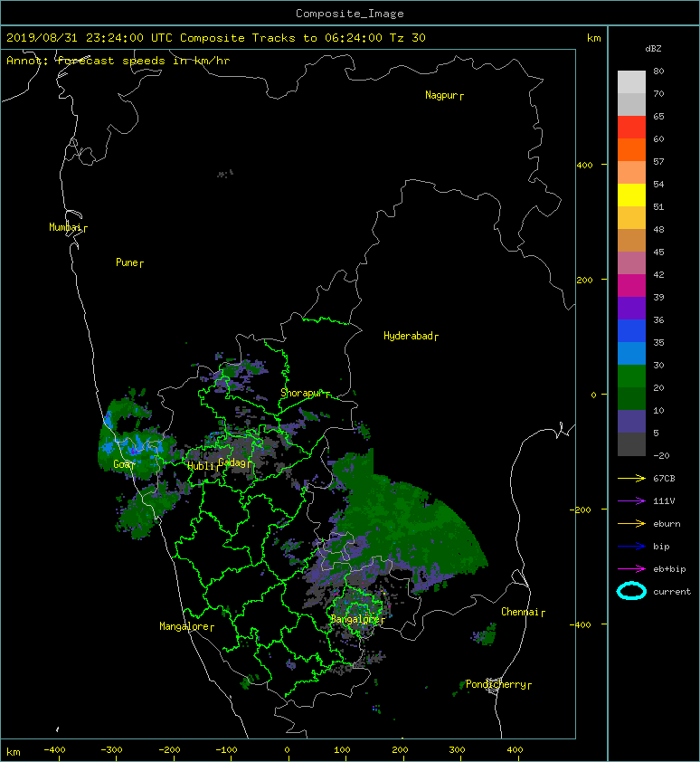Select the Hyderabad city label
Viewport: 700px width, 762px height.
(408, 336)
